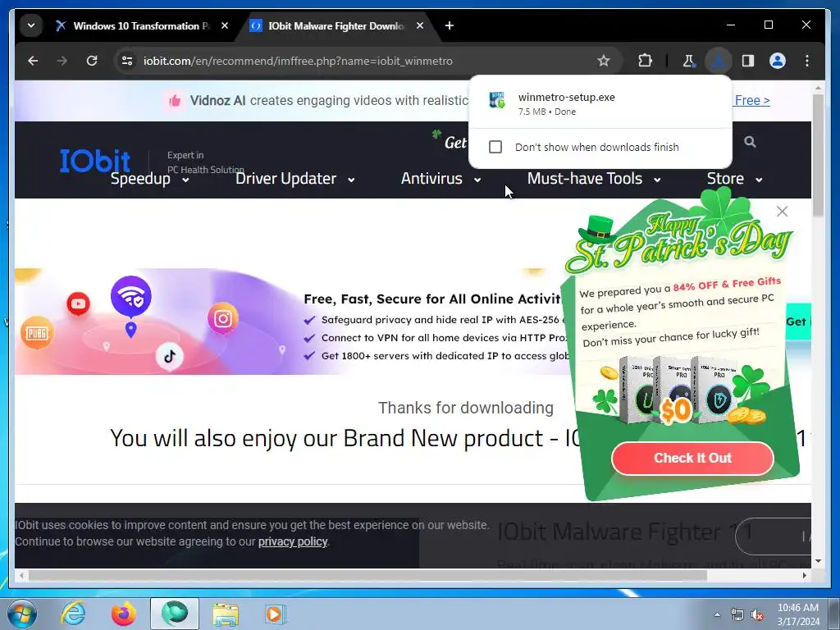This screenshot has width=840, height=630.
Task: Click the Vidnoz AI banner thumbs-up icon
Action: click(175, 100)
